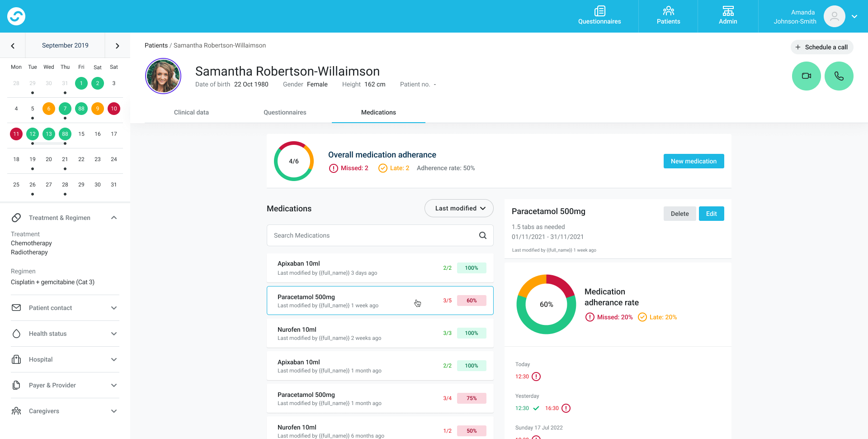Open the Admin navigation icon

tap(728, 11)
